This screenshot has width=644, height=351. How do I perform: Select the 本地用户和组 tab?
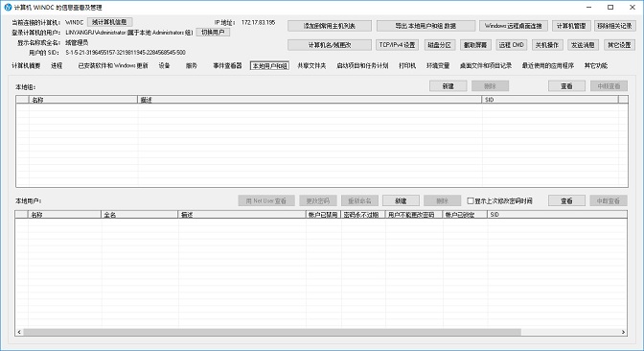tap(270, 66)
